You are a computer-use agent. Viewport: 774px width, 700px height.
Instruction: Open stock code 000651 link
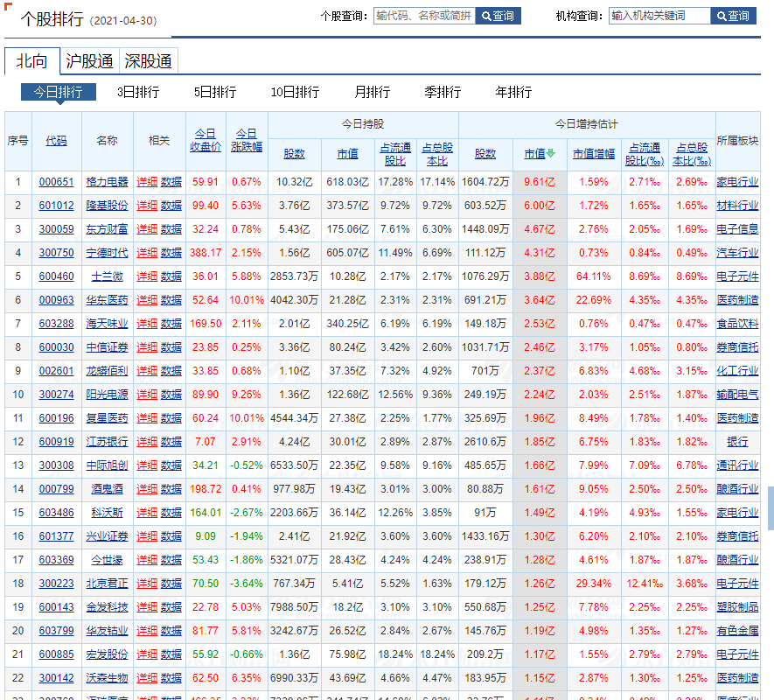[56, 182]
